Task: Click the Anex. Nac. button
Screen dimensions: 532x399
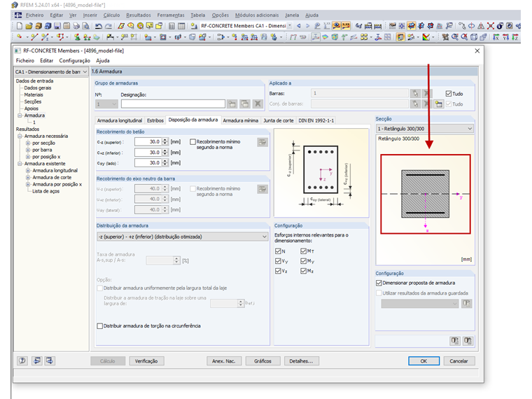Action: tap(223, 361)
